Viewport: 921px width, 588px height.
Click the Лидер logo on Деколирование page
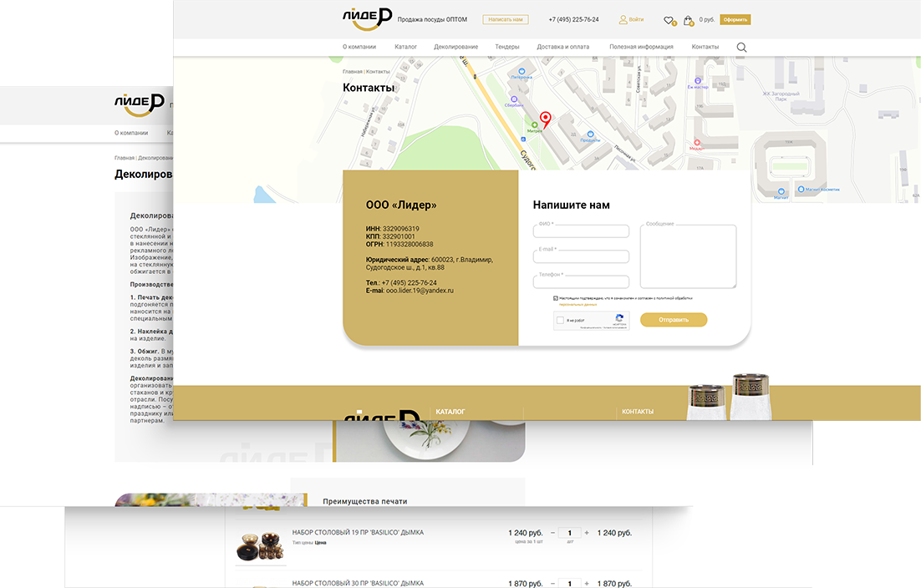click(140, 104)
